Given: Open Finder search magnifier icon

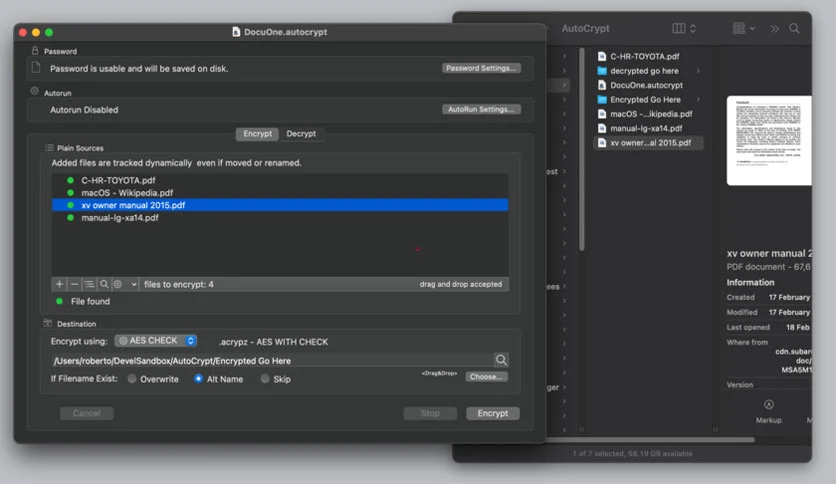Looking at the screenshot, I should click(794, 28).
